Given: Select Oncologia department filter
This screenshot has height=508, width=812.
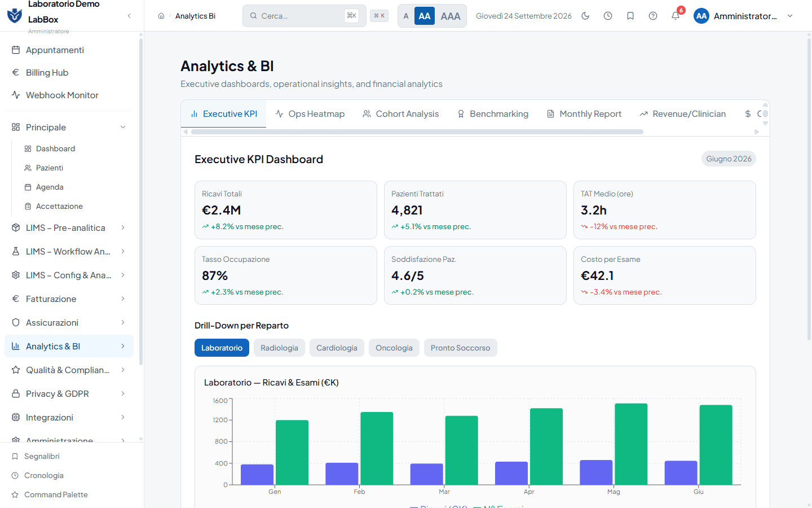Looking at the screenshot, I should (394, 348).
